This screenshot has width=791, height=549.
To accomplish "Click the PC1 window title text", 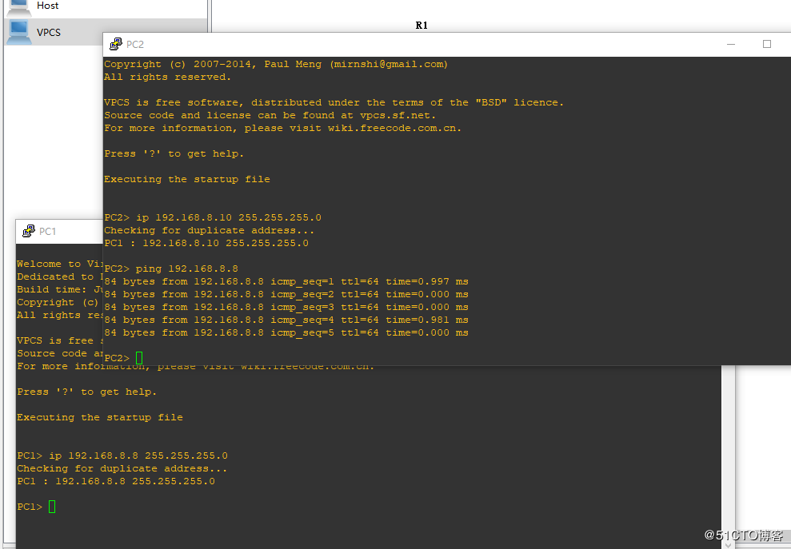I will point(47,232).
